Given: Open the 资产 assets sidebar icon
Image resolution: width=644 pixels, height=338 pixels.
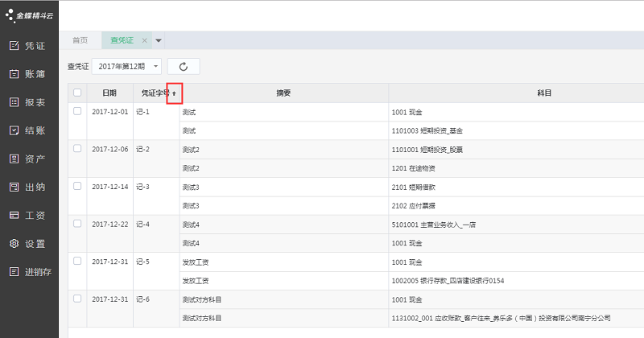Looking at the screenshot, I should 14,159.
